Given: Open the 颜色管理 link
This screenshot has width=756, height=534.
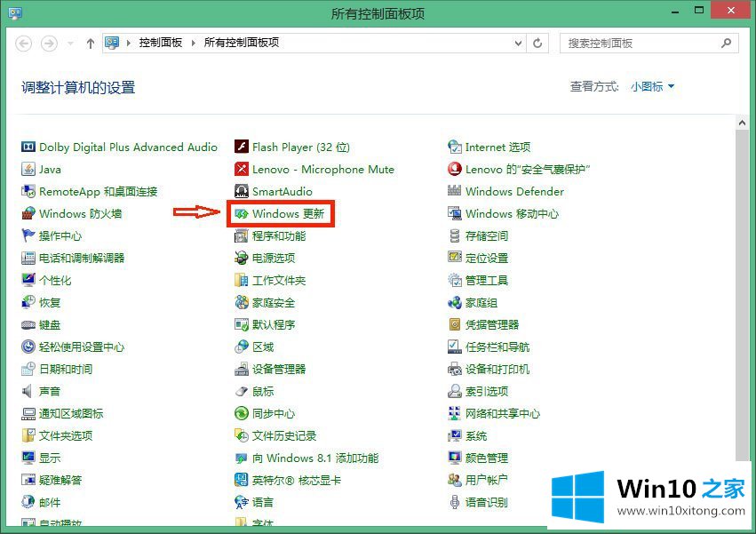Looking at the screenshot, I should tap(487, 458).
